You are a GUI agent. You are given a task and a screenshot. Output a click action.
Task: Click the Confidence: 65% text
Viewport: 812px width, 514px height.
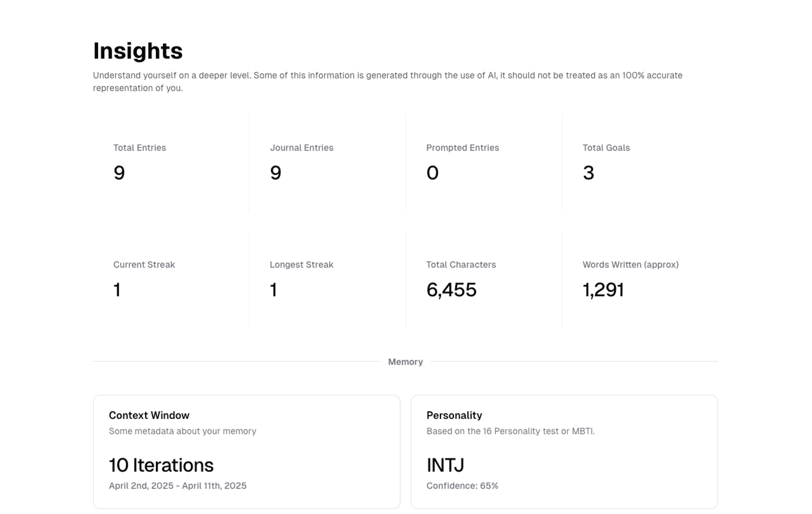pyautogui.click(x=462, y=486)
